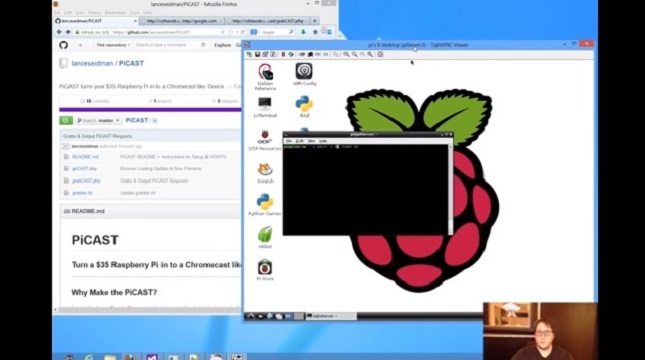Open LXDE start menu icon in Pi taskbar
The width and height of the screenshot is (645, 360).
[x=251, y=316]
